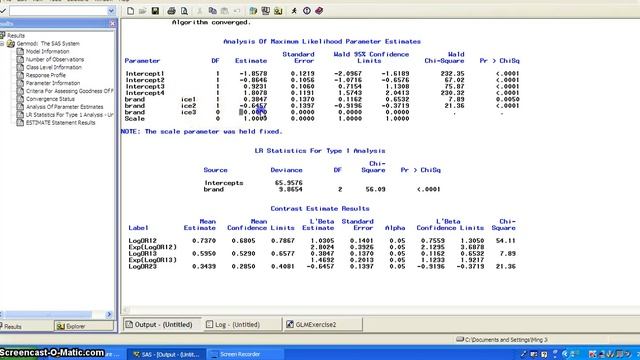
Task: Click the SAS Explorer toolbar icon
Action: (x=266, y=11)
